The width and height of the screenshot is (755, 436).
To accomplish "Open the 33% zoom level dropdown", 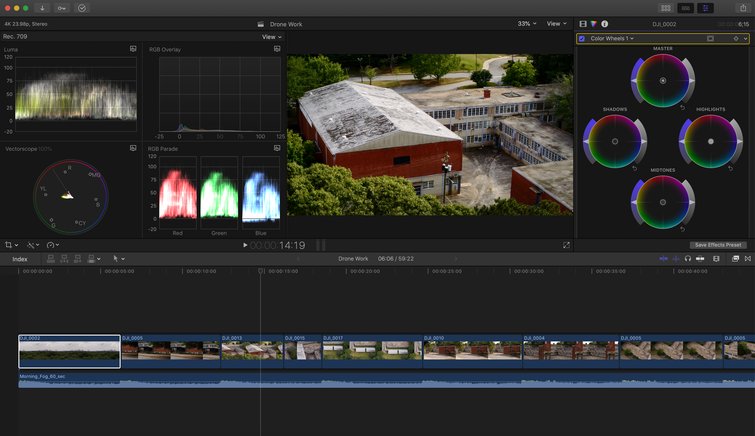I will coord(526,23).
